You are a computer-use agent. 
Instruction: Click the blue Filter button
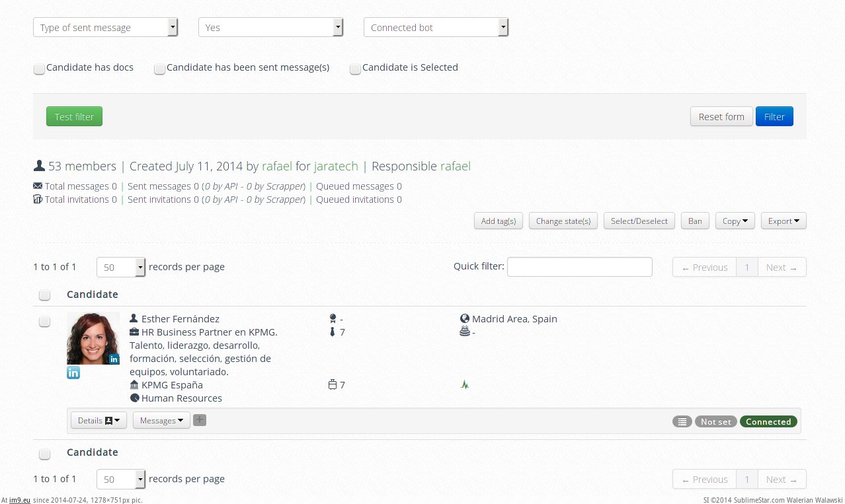(774, 116)
